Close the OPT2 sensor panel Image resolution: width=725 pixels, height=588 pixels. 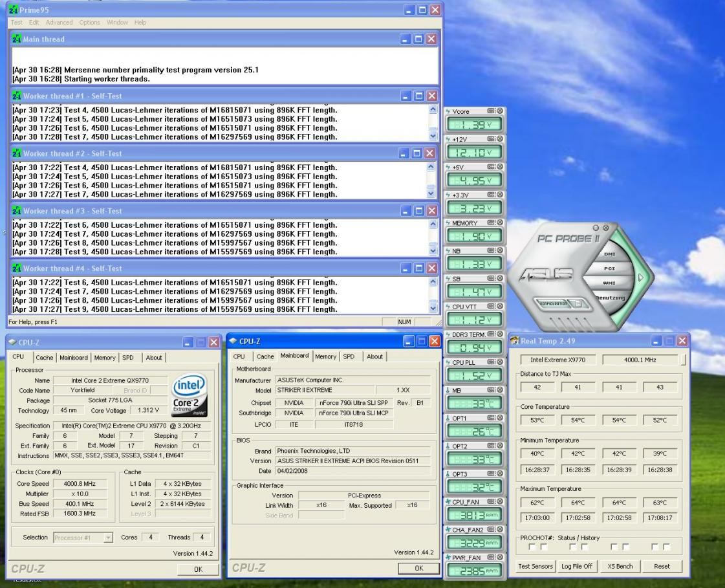coord(500,446)
